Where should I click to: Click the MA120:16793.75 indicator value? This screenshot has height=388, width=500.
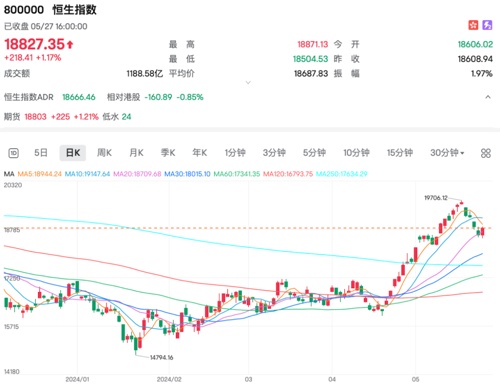(x=288, y=174)
